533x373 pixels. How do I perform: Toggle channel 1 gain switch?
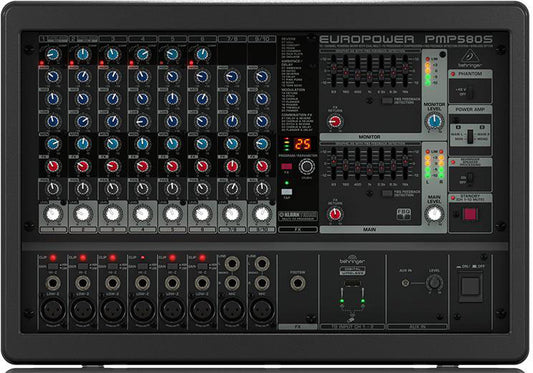53,267
